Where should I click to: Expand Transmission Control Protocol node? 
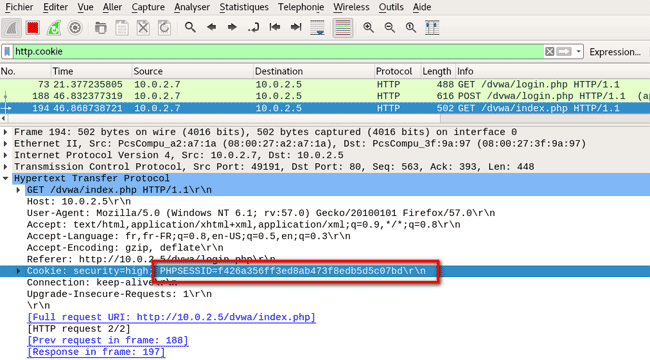point(5,167)
